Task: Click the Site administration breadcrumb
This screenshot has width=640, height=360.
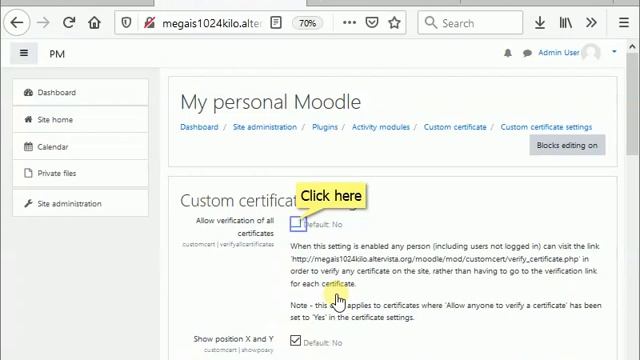Action: [x=265, y=127]
